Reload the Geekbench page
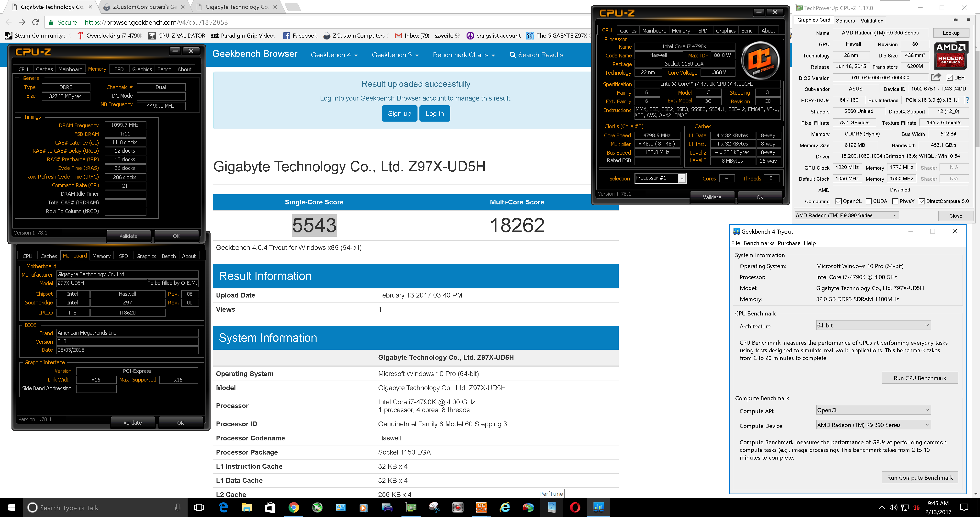Image resolution: width=980 pixels, height=517 pixels. (36, 22)
